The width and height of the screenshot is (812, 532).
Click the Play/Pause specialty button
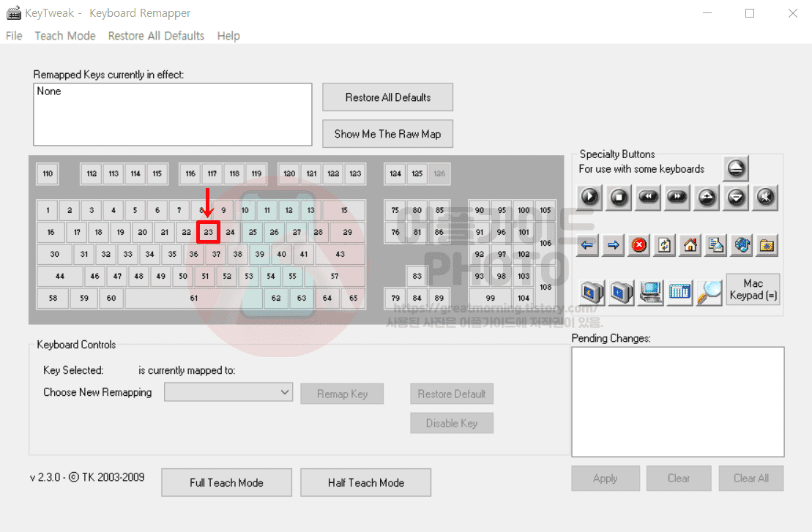(589, 197)
